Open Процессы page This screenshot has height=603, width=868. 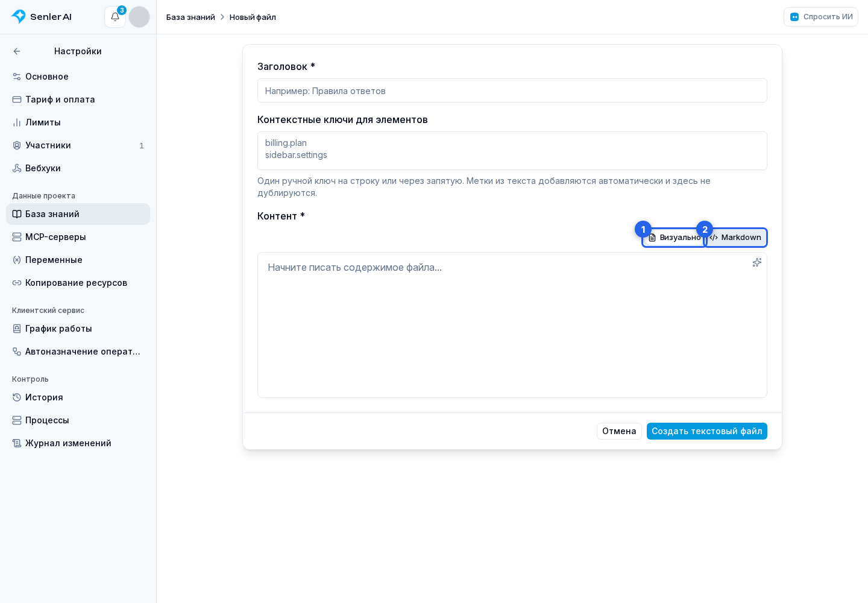[78, 420]
